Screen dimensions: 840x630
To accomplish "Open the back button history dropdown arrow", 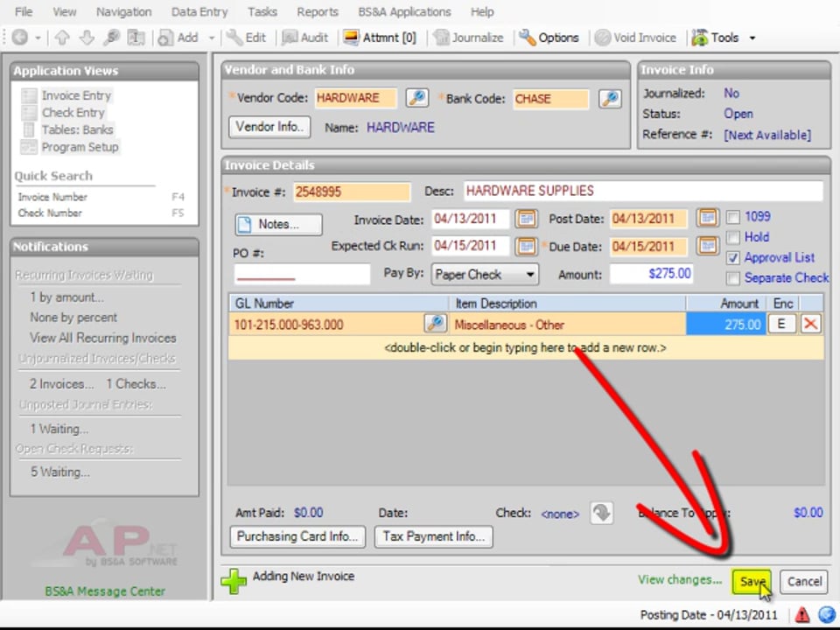I will click(38, 38).
